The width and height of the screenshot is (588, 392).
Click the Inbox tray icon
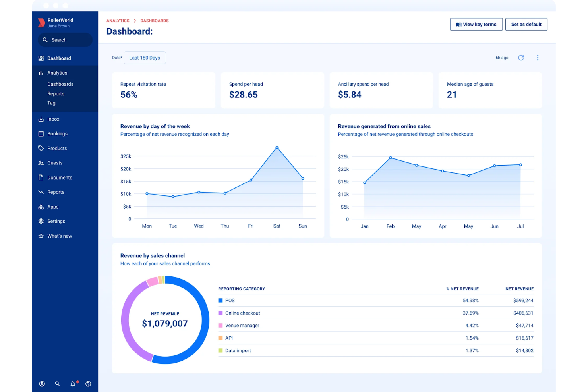click(x=41, y=119)
